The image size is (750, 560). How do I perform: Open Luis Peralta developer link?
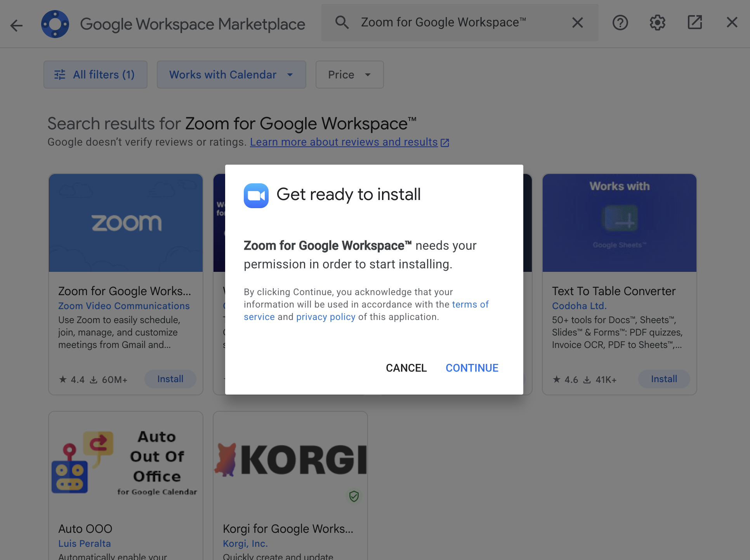pyautogui.click(x=85, y=544)
